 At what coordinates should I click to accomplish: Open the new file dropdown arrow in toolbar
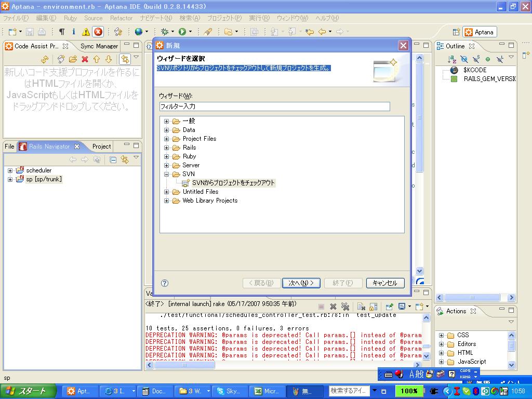click(20, 32)
